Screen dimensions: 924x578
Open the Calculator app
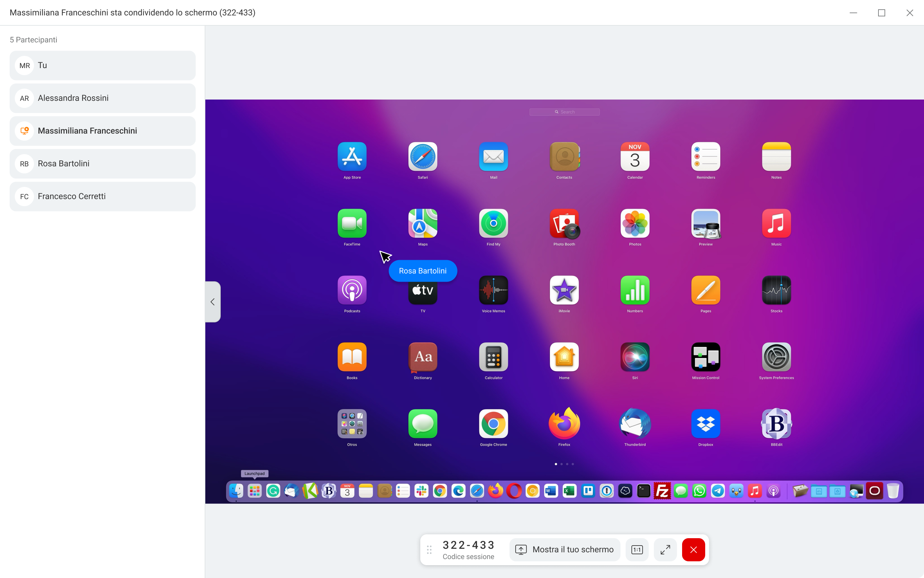pyautogui.click(x=493, y=357)
